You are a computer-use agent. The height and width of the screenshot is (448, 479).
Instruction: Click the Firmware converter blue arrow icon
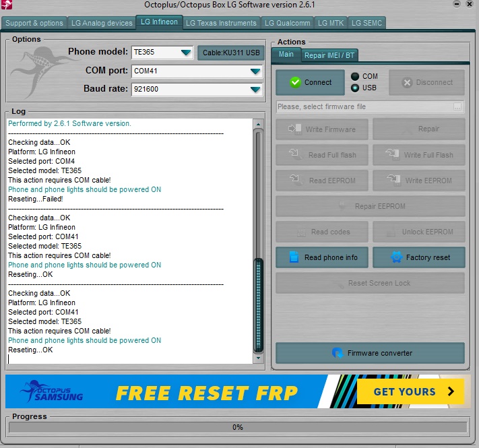(x=337, y=353)
